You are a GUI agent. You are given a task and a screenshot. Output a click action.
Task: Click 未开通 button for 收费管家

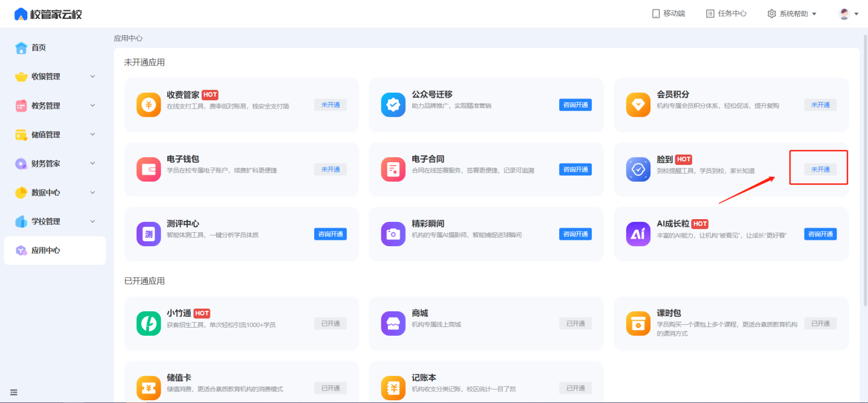(330, 105)
